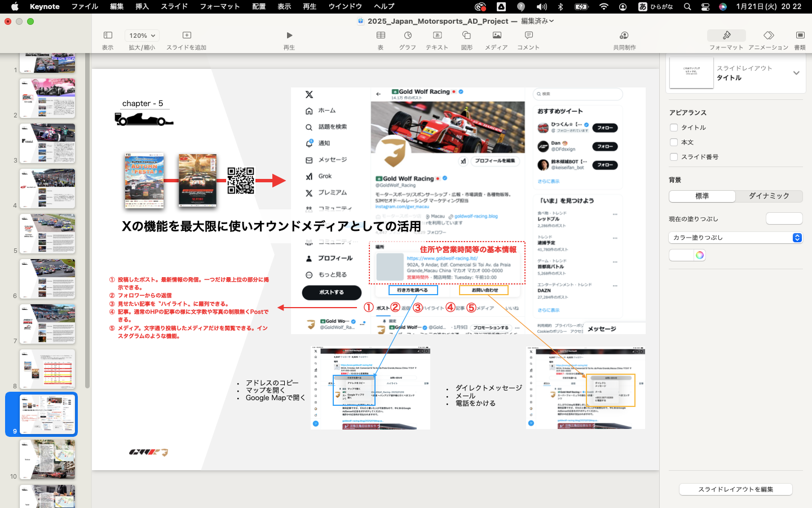Select the フォーマット format inspector icon
The image size is (812, 508).
(726, 36)
